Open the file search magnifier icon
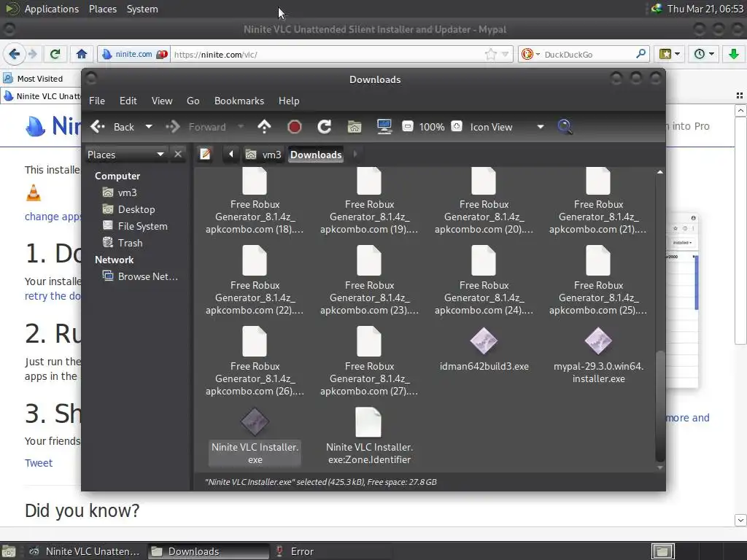Image resolution: width=747 pixels, height=560 pixels. click(565, 127)
